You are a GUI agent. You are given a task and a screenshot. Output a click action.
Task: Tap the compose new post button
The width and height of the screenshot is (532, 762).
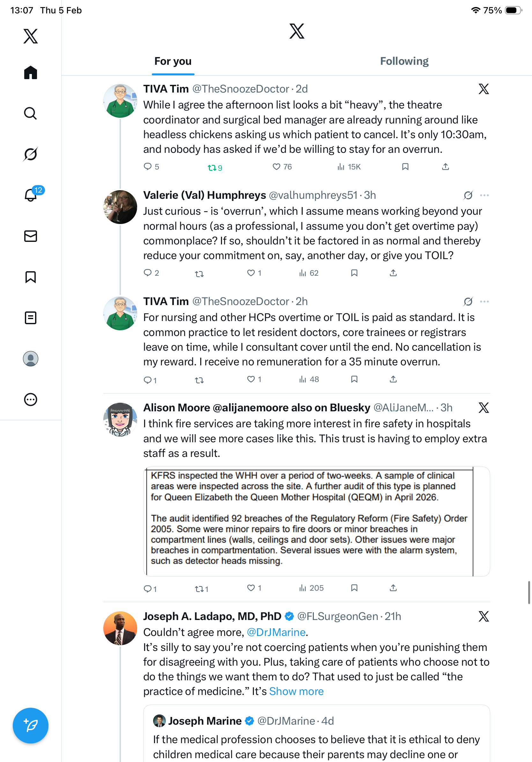(x=31, y=725)
